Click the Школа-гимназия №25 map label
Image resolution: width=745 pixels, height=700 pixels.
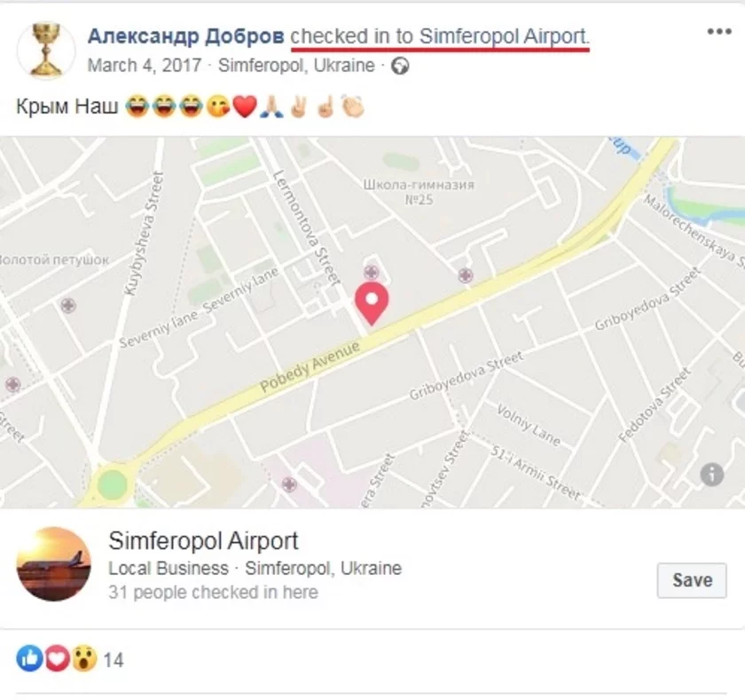pos(419,192)
